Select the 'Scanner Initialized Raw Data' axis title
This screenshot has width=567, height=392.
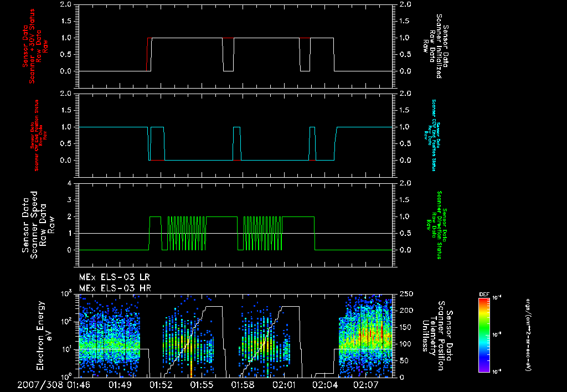(435, 47)
